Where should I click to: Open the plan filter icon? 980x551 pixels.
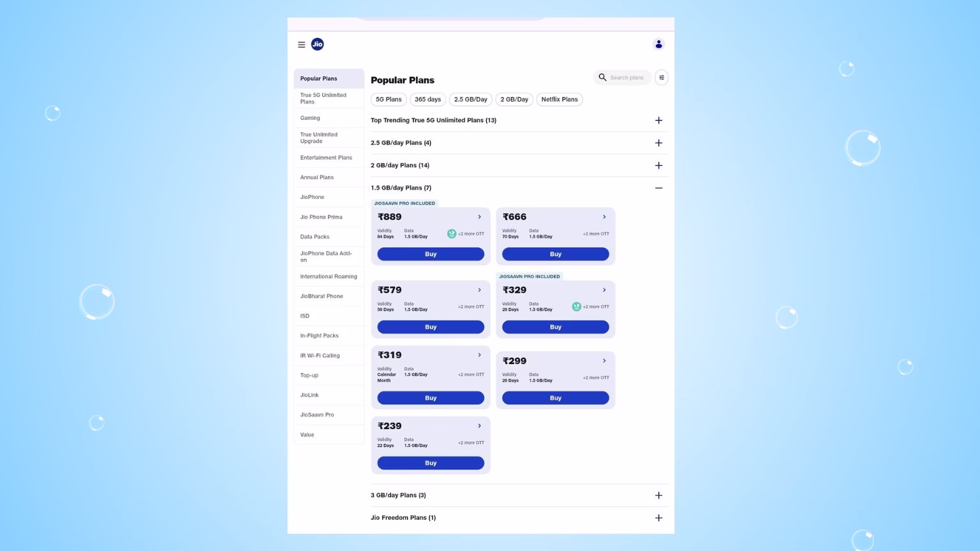pos(662,78)
